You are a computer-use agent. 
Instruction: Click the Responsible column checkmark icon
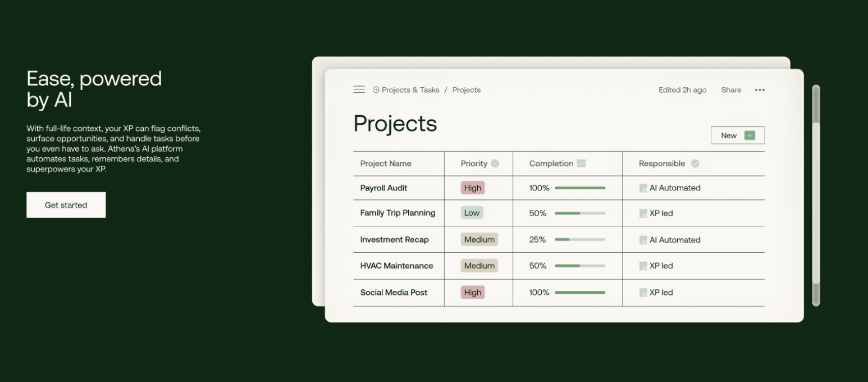coord(695,163)
